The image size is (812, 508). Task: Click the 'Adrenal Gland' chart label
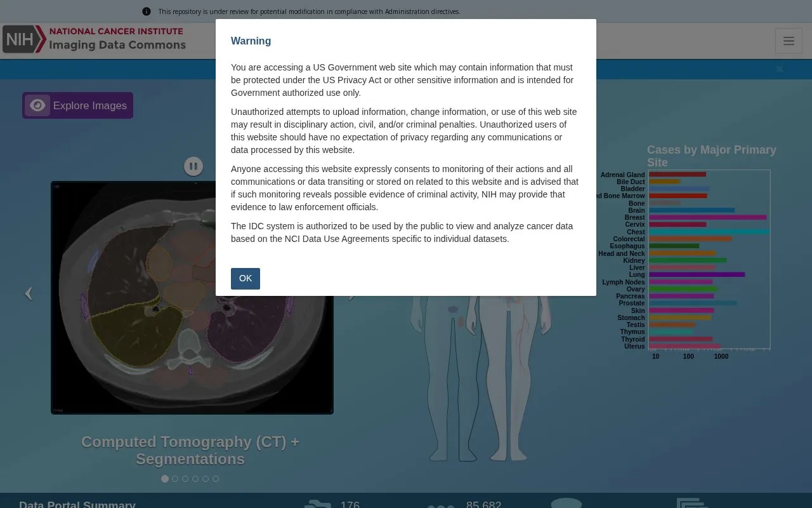622,175
